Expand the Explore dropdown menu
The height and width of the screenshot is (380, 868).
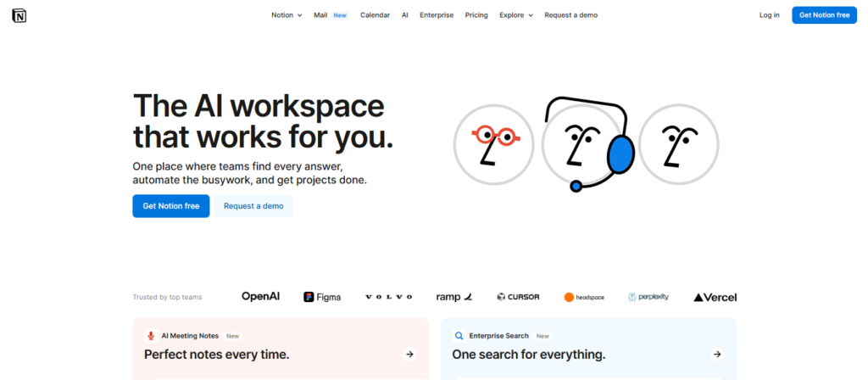[x=516, y=15]
